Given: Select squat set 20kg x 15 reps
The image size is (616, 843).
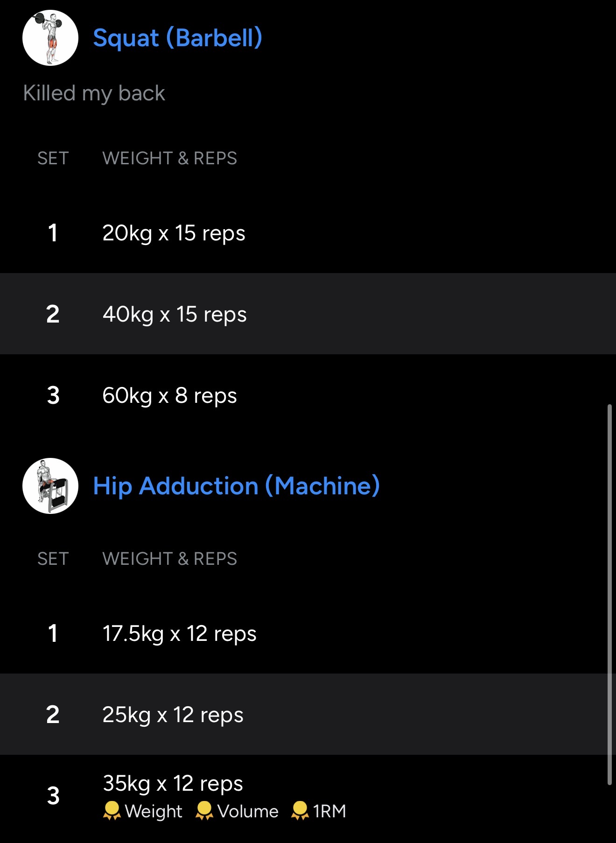Looking at the screenshot, I should coord(174,233).
